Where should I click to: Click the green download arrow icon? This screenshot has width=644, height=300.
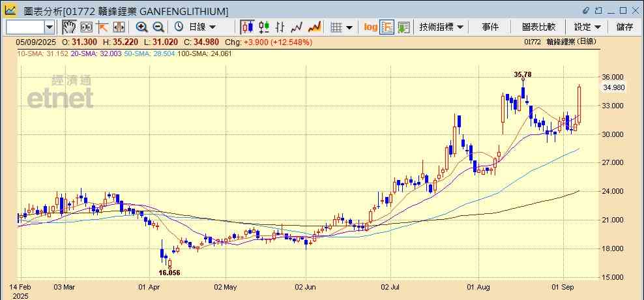[x=403, y=27]
